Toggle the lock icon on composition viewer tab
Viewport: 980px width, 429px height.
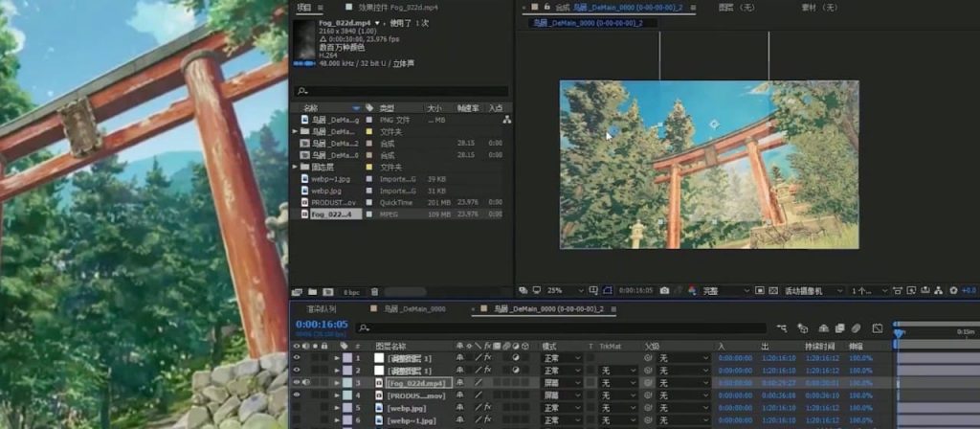click(x=546, y=8)
